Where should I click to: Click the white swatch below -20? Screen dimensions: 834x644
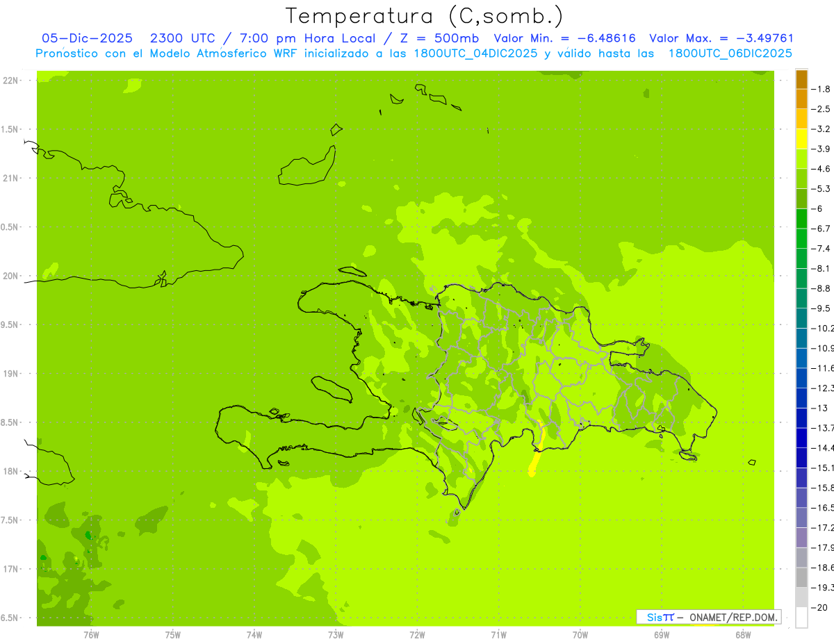801,617
